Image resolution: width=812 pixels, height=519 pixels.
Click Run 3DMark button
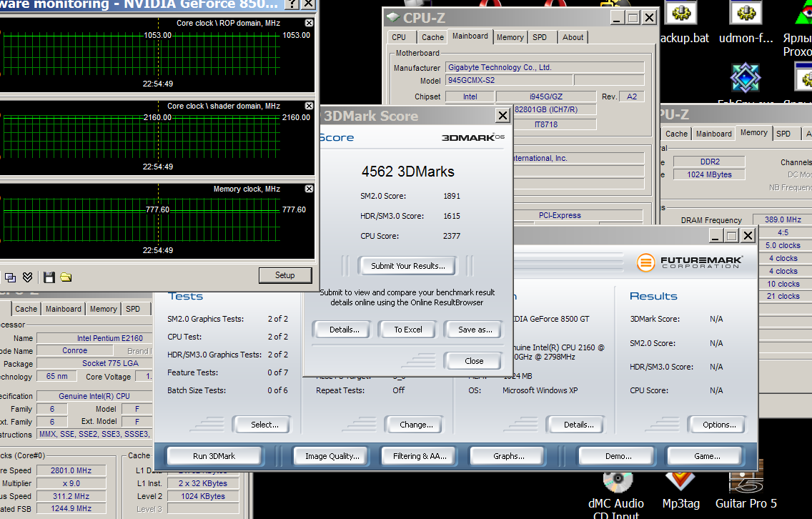point(214,456)
